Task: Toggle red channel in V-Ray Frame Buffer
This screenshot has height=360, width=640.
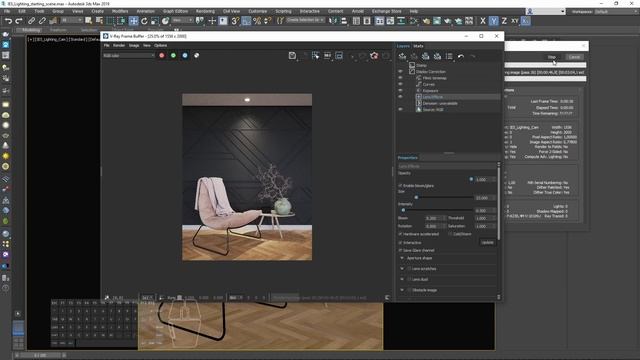Action: 162,56
